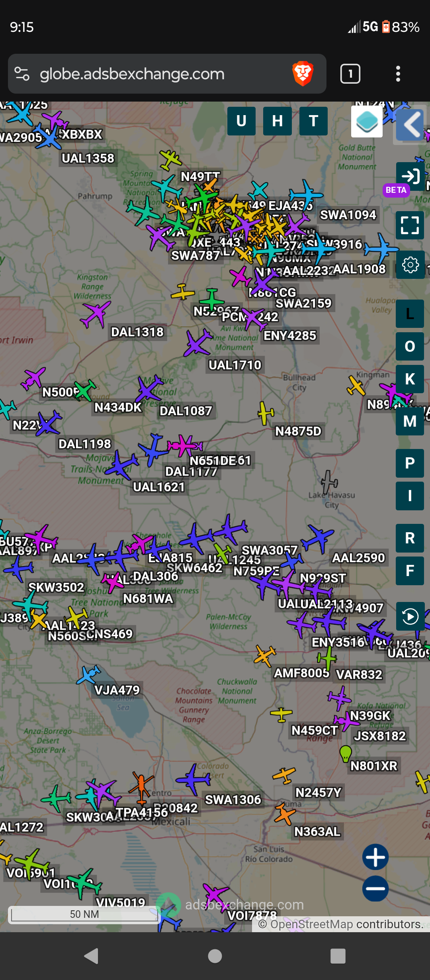The height and width of the screenshot is (980, 430).
Task: Focus the globe.adsbexchange.com URL field
Action: point(132,74)
